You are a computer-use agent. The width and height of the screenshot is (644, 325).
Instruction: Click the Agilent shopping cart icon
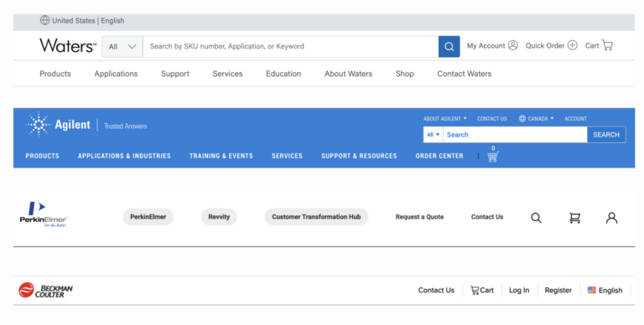tap(493, 157)
